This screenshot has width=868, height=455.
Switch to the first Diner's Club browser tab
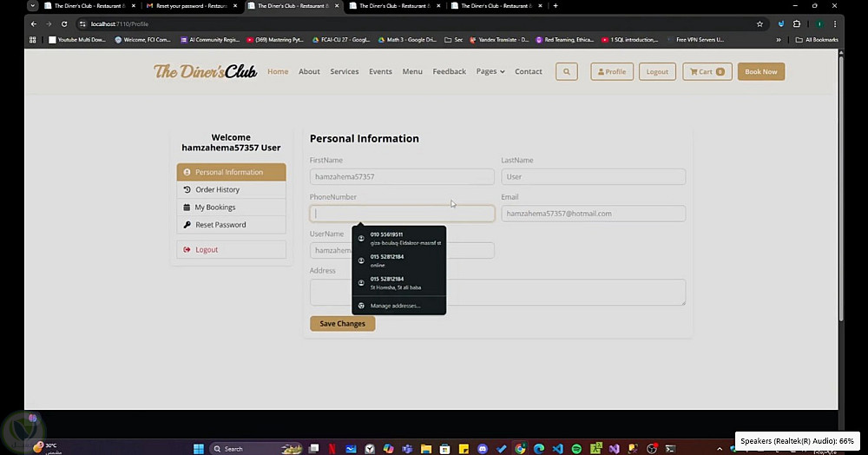click(89, 5)
